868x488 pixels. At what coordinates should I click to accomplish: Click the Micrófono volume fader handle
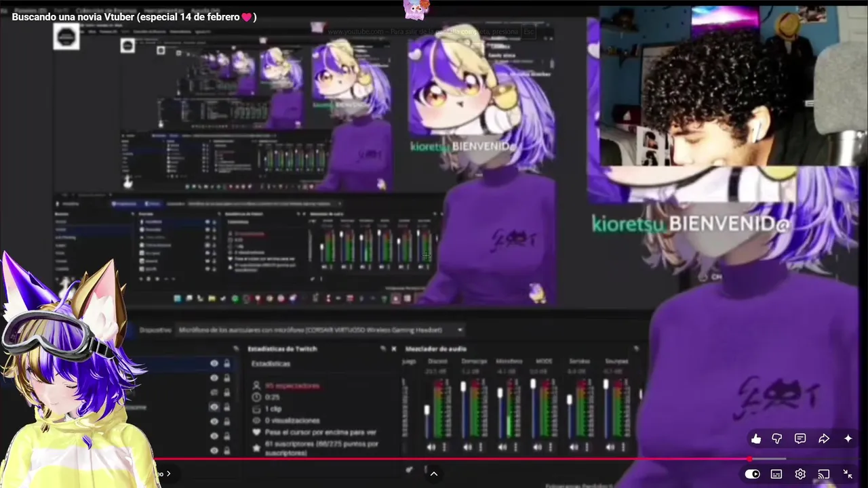[498, 393]
